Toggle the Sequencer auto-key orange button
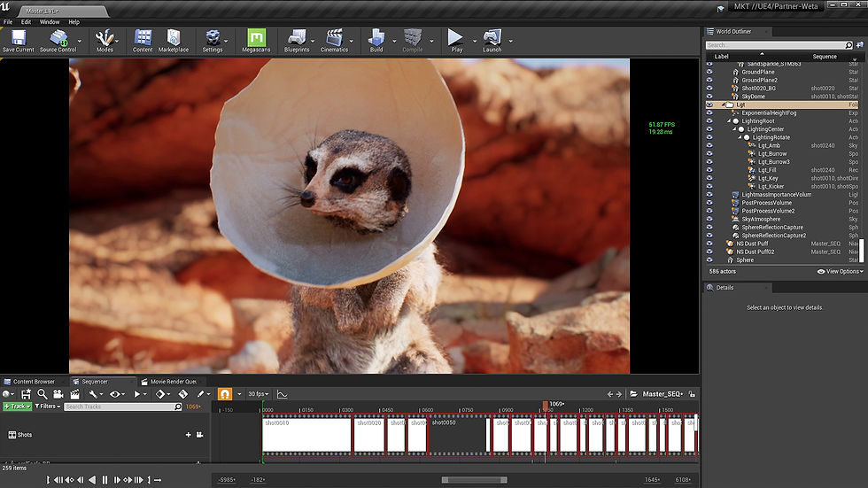The height and width of the screenshot is (488, 868). pos(225,394)
